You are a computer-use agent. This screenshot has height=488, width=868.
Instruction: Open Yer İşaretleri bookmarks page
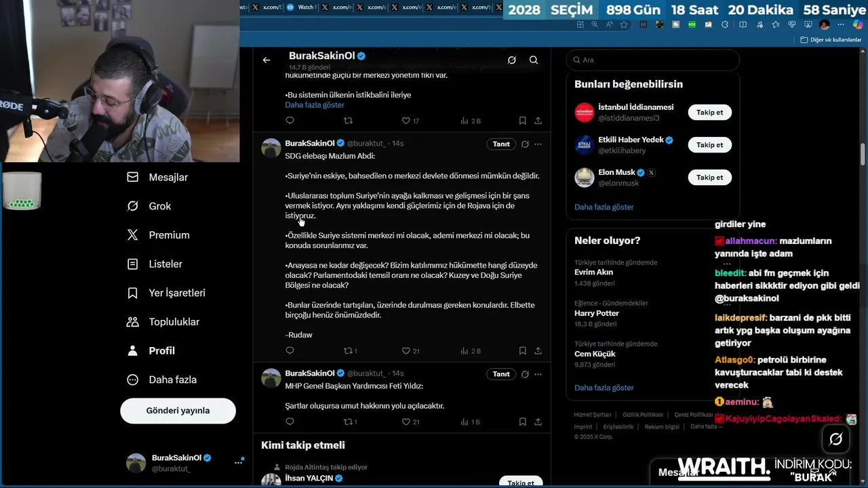(166, 293)
